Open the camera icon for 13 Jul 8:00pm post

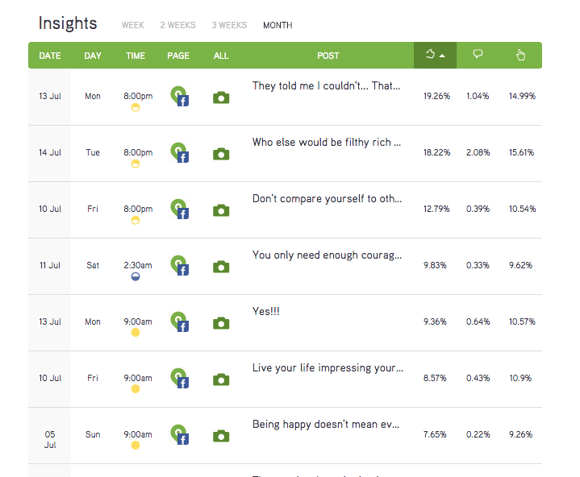click(x=221, y=98)
